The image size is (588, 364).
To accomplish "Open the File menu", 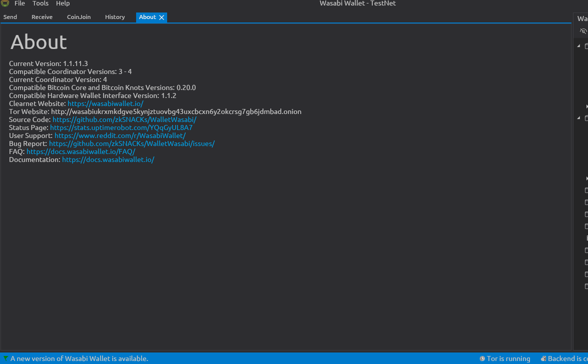I will pos(20,3).
